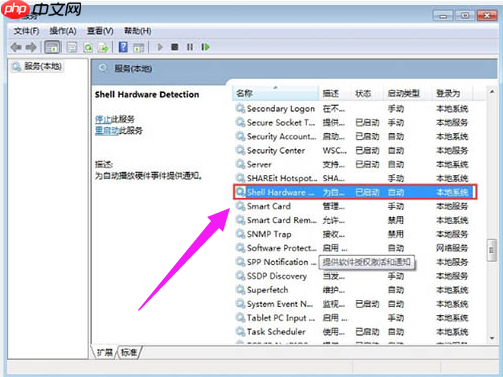The width and height of the screenshot is (503, 377).
Task: Minimize the Services window
Action: (x=443, y=15)
